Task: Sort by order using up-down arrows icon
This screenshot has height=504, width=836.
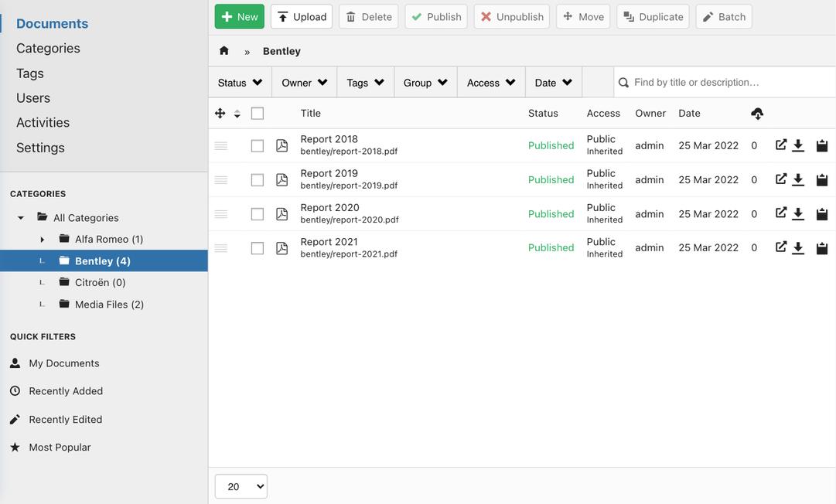Action: (237, 114)
